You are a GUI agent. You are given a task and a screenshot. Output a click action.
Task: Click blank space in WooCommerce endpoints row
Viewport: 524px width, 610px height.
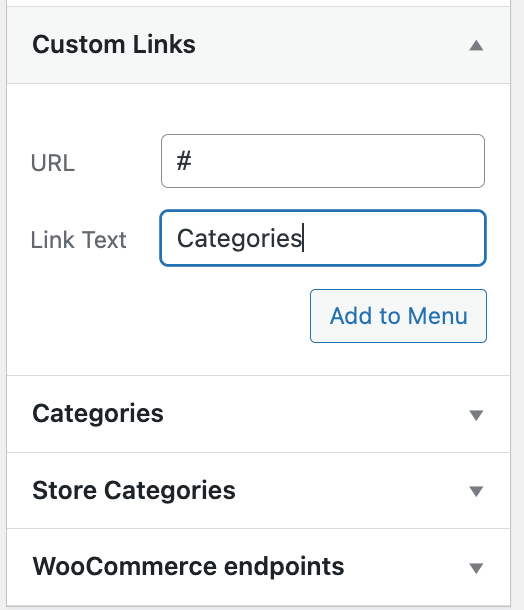point(407,567)
